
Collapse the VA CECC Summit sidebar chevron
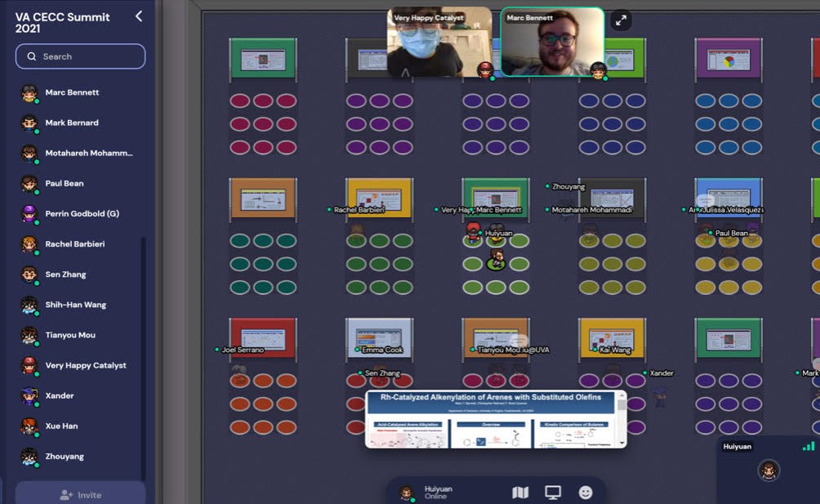click(x=139, y=16)
